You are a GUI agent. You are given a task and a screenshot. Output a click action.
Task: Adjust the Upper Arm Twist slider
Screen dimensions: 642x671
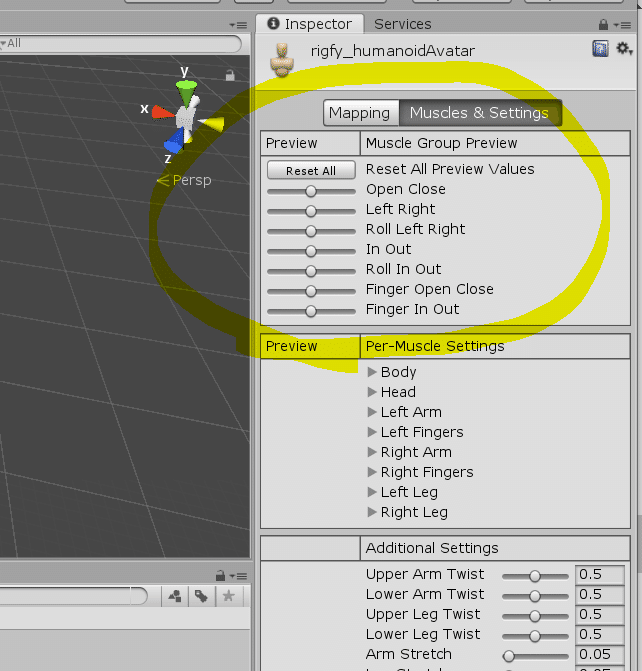(535, 576)
